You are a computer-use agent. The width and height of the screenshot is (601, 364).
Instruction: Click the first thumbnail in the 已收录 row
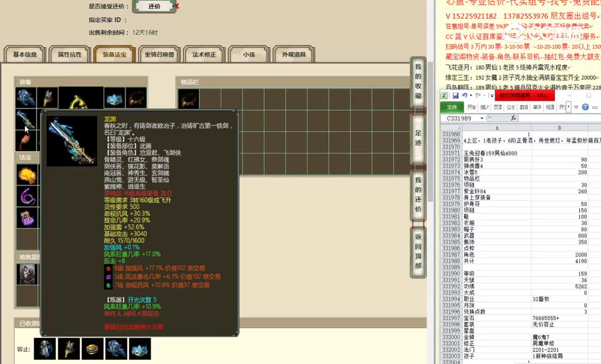45,349
